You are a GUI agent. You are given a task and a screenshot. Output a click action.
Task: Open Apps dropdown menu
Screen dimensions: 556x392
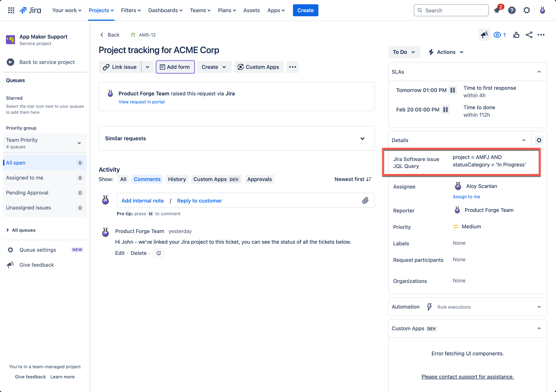point(276,10)
